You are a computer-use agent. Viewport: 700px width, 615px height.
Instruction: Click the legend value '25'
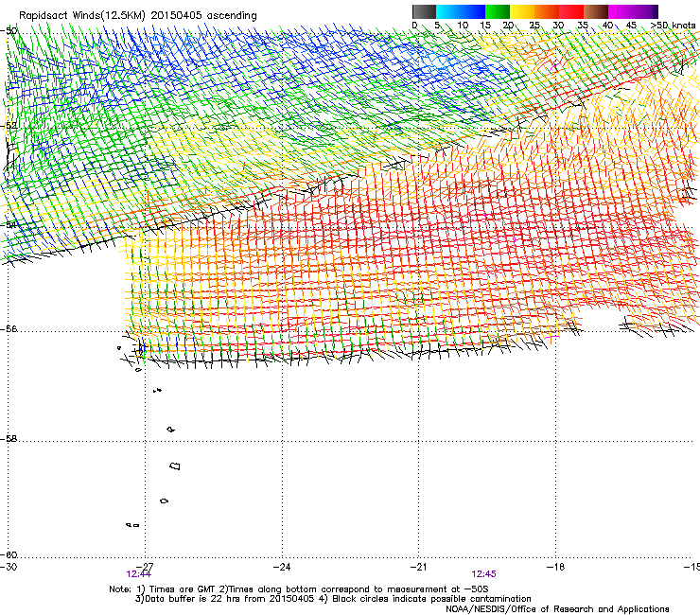[x=534, y=25]
